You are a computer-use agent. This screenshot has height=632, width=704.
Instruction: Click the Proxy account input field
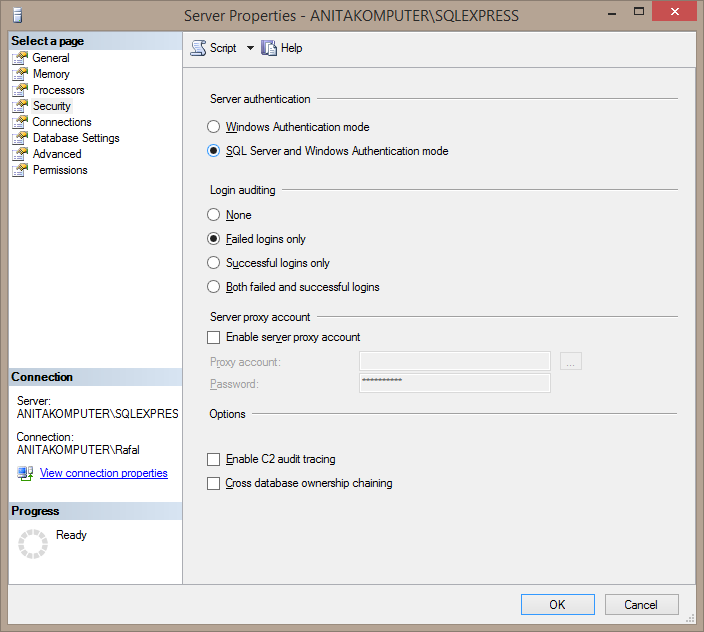click(455, 361)
